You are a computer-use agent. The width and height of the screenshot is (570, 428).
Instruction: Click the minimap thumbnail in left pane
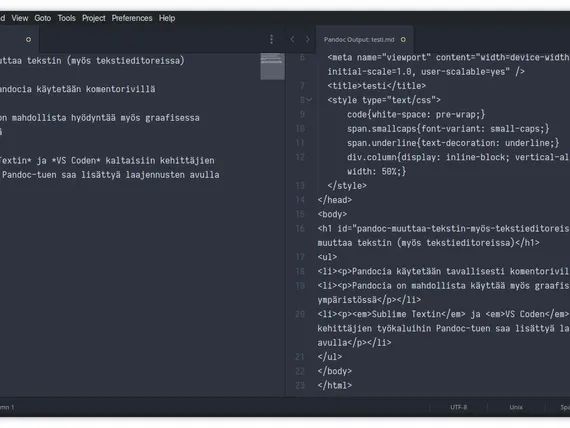point(272,66)
